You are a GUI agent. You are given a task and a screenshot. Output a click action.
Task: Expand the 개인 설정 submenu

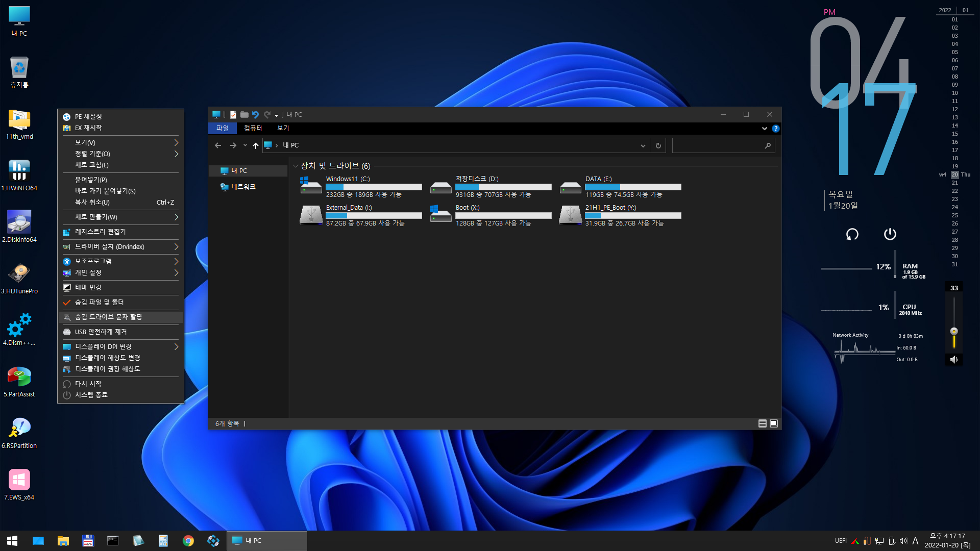[x=120, y=273]
